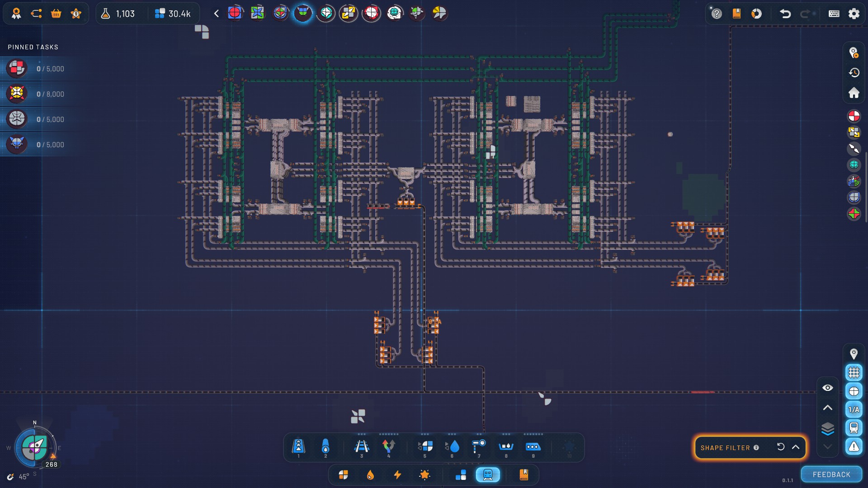Move up one layer with chevron
Image resolution: width=868 pixels, height=488 pixels.
tap(827, 408)
